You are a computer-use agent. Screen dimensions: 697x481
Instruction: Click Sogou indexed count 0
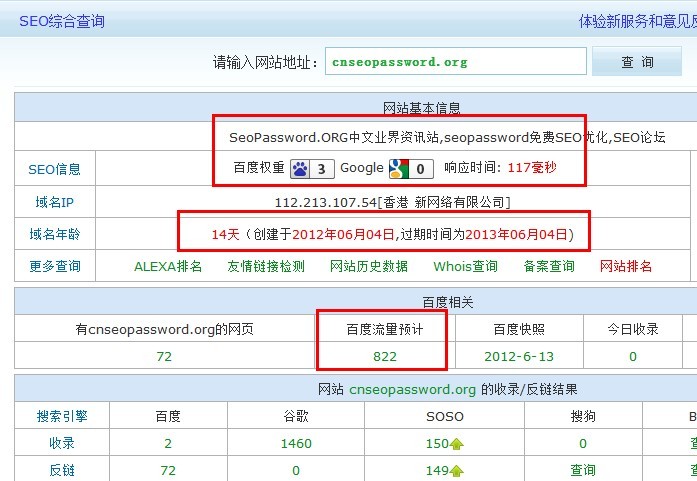(x=583, y=444)
